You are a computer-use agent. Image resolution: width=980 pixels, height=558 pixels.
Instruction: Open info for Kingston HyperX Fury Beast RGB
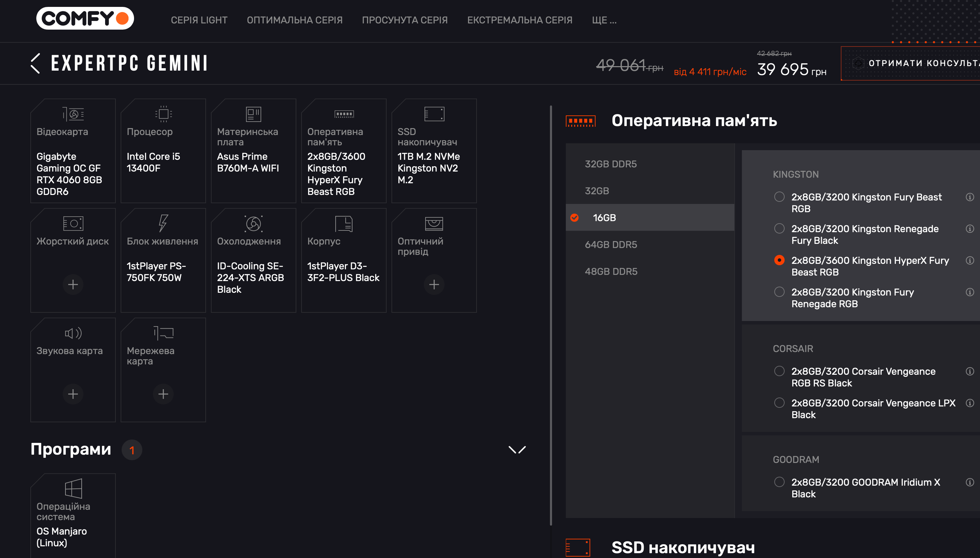970,261
